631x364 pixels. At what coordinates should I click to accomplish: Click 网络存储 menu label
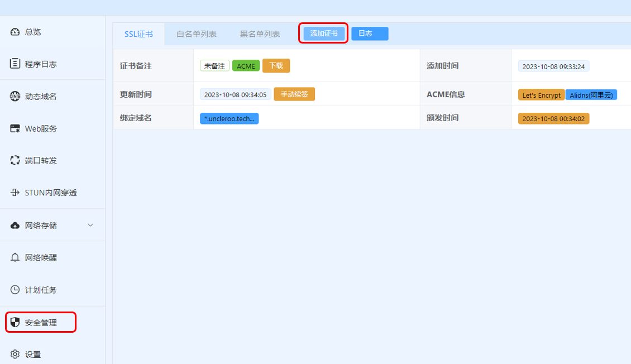click(41, 225)
